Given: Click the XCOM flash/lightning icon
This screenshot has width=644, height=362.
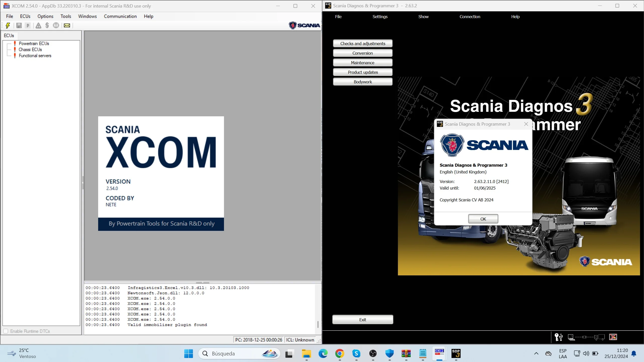Looking at the screenshot, I should (x=8, y=25).
